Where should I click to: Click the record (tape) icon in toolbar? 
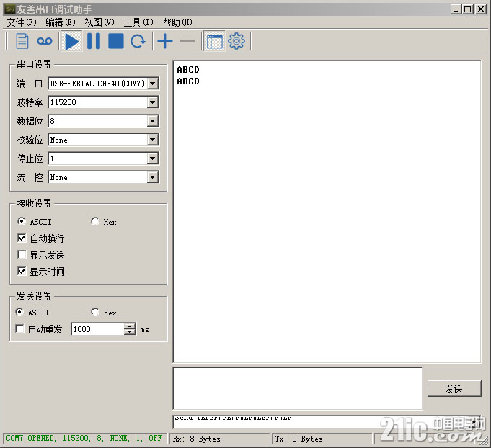pos(45,41)
